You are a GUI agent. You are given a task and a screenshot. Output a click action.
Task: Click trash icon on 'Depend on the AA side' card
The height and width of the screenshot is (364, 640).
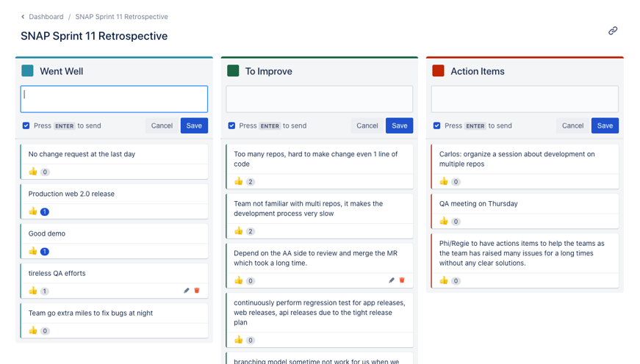coord(402,280)
